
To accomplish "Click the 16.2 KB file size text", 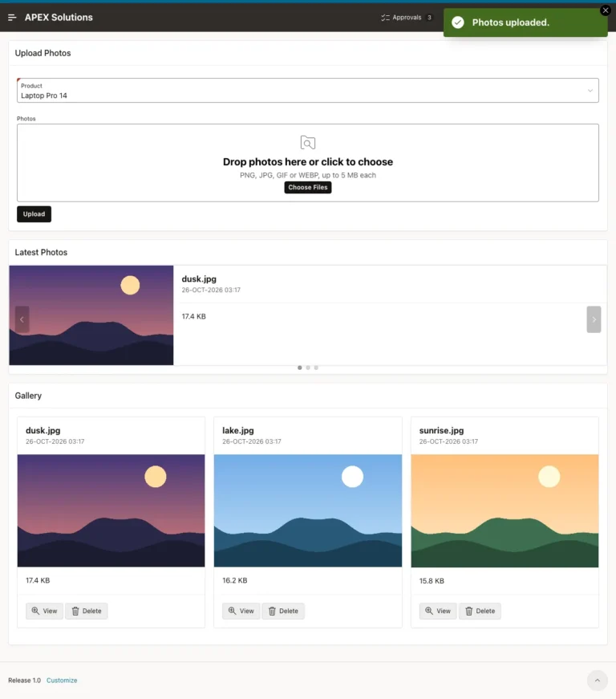I will point(235,580).
